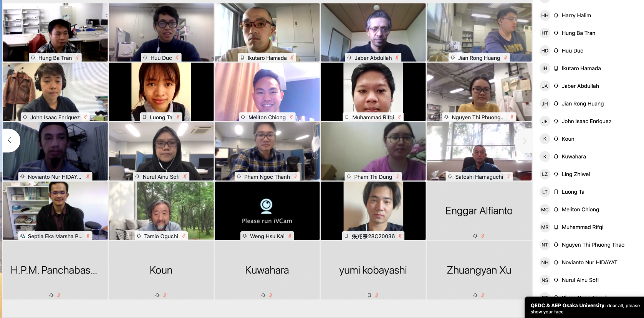The width and height of the screenshot is (644, 318).
Task: Click the HH avatar badge for Harry Halim
Action: (545, 15)
